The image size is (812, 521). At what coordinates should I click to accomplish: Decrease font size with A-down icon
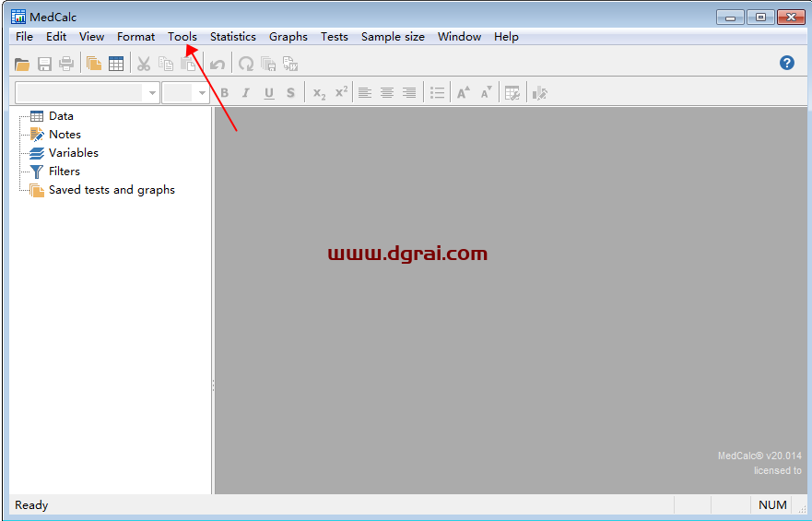click(x=486, y=93)
